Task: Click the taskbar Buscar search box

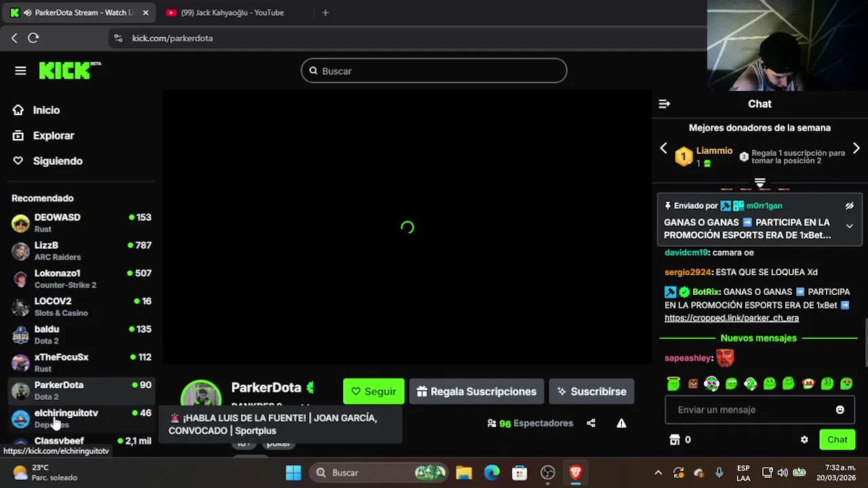Action: point(379,472)
